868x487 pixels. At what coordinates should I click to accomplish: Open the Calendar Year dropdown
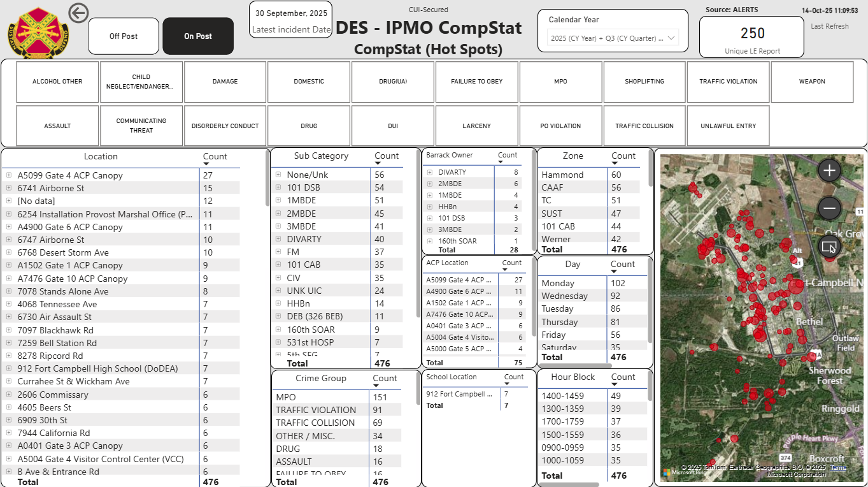click(x=613, y=38)
